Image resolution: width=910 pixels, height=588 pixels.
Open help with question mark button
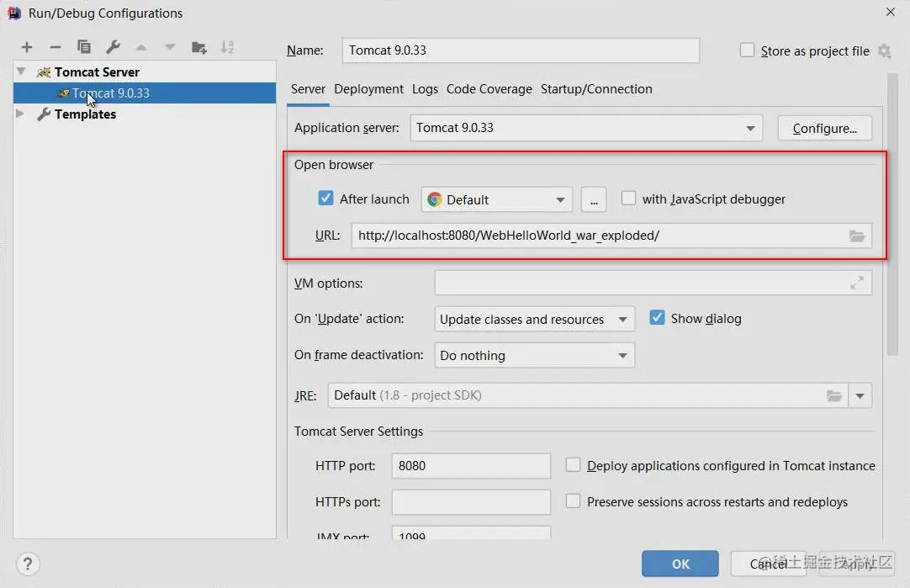click(28, 564)
